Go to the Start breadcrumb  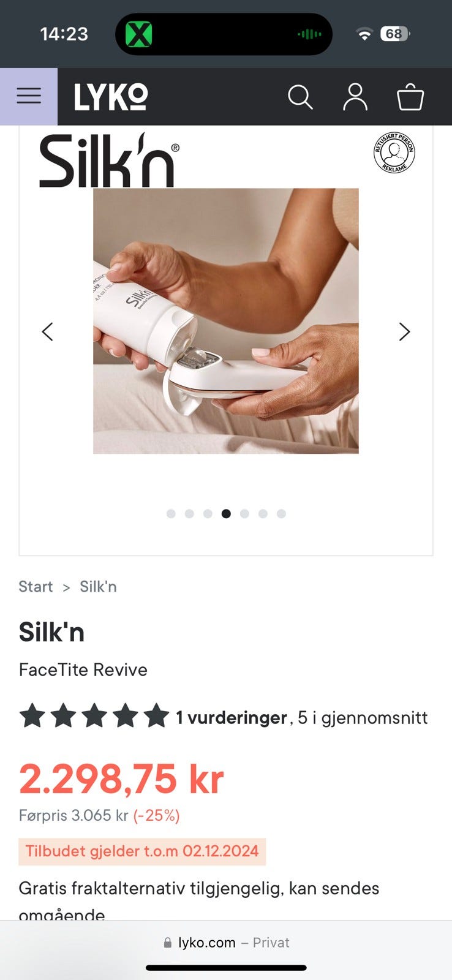pos(36,587)
